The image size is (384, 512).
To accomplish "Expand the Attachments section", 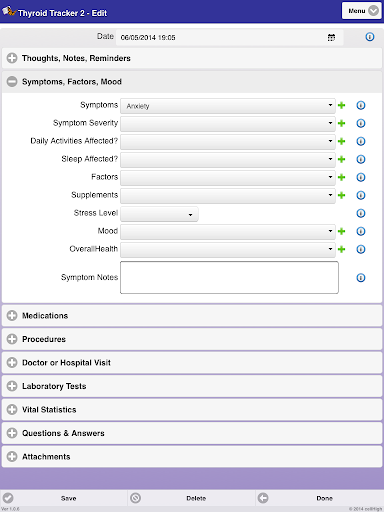I will (x=192, y=457).
